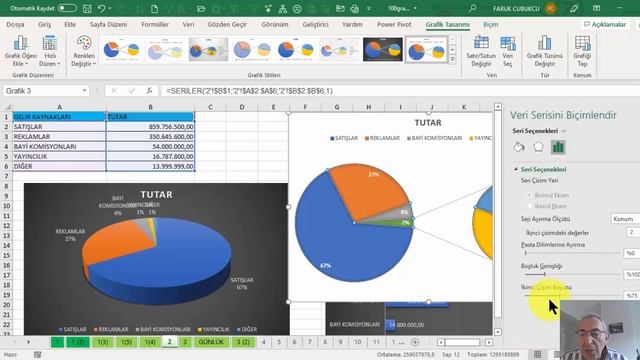Select the Birincil Eksen radio button
Image resolution: width=640 pixels, height=360 pixels.
pos(530,195)
